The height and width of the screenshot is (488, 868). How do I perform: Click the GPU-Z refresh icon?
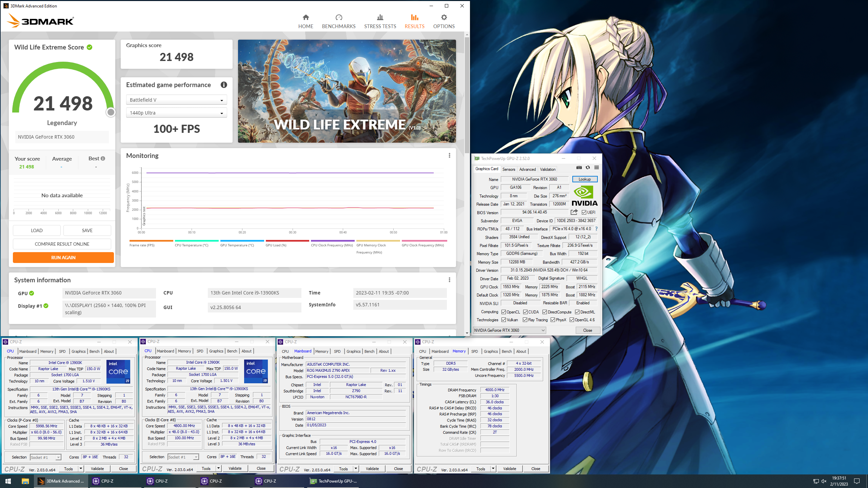pos(588,168)
